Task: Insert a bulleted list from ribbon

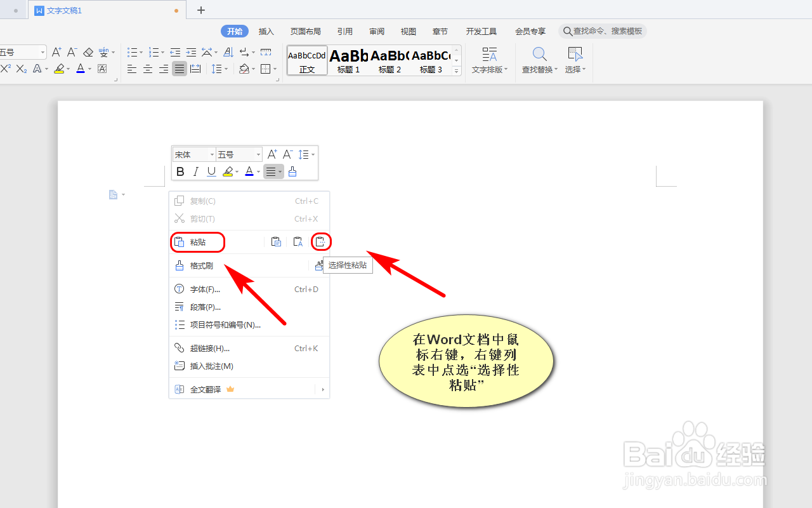Action: (132, 52)
